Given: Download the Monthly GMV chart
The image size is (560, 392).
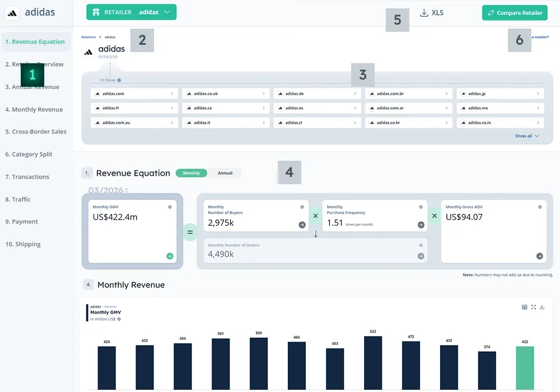Looking at the screenshot, I should (542, 307).
